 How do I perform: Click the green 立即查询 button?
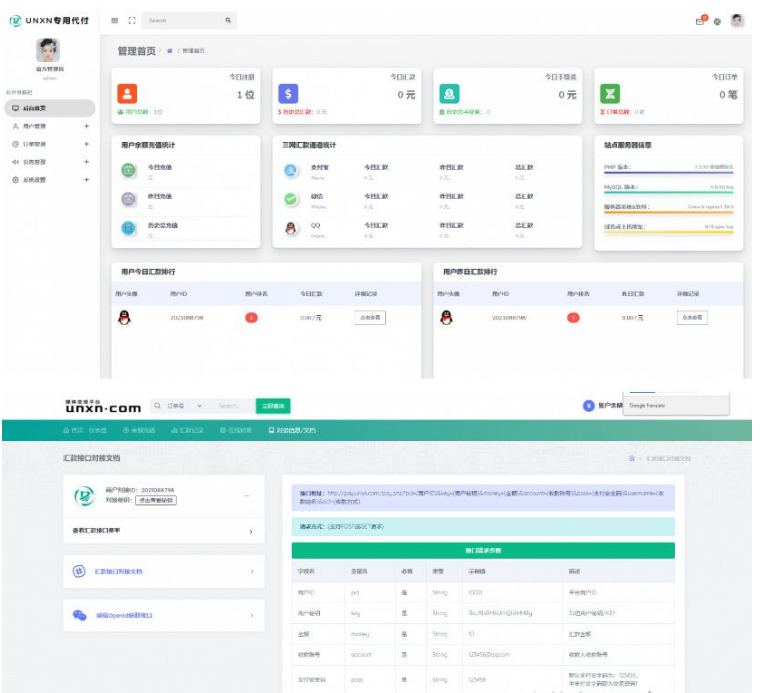tap(272, 406)
